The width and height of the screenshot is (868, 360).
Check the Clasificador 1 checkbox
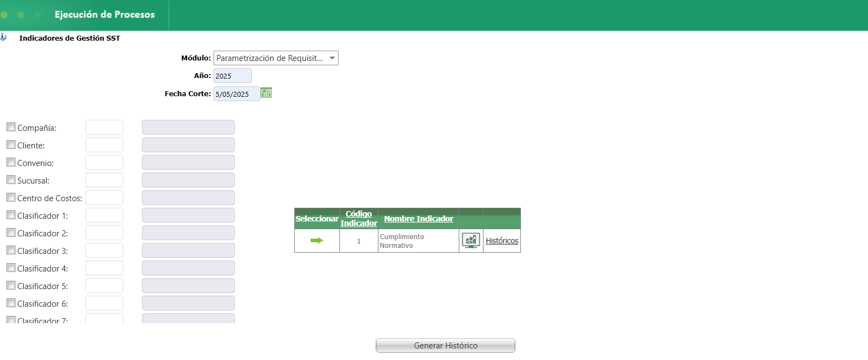click(11, 215)
